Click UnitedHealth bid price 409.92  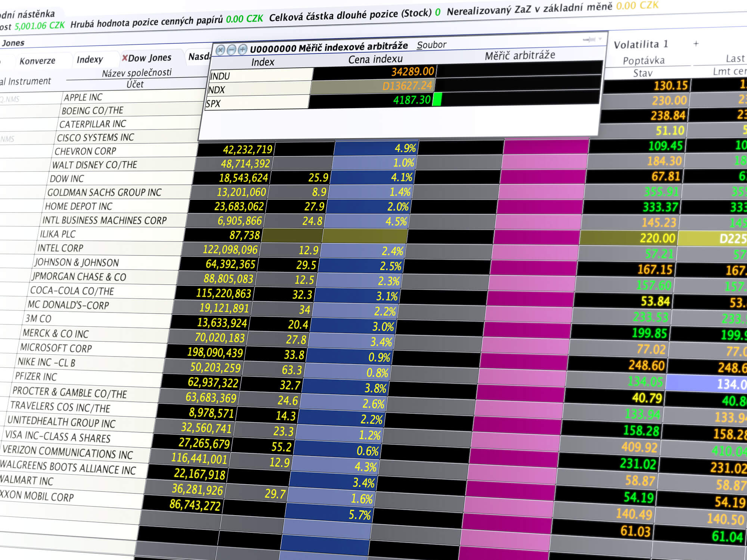pyautogui.click(x=639, y=447)
